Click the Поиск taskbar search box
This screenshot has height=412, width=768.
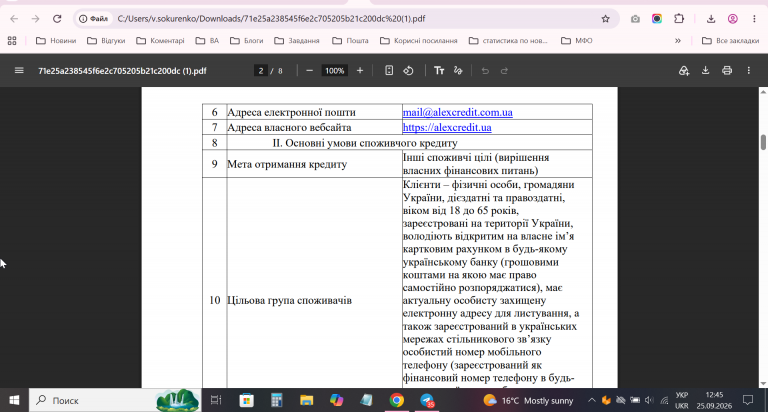click(x=115, y=400)
